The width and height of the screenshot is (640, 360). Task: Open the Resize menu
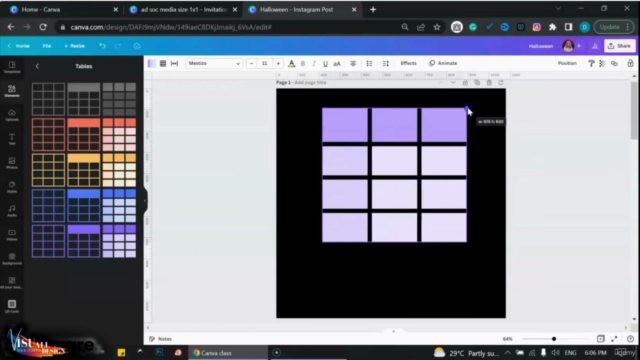point(75,46)
